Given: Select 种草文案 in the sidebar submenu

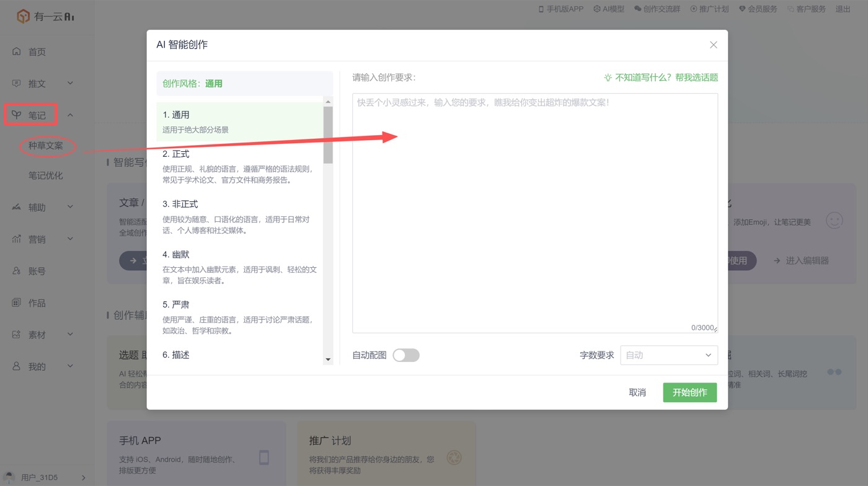Looking at the screenshot, I should [46, 146].
